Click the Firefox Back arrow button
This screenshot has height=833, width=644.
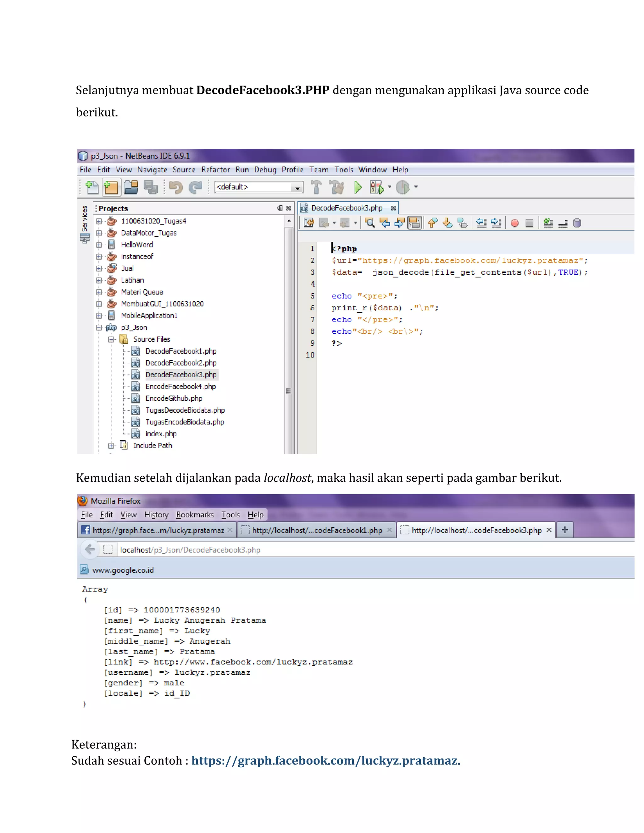click(x=90, y=549)
